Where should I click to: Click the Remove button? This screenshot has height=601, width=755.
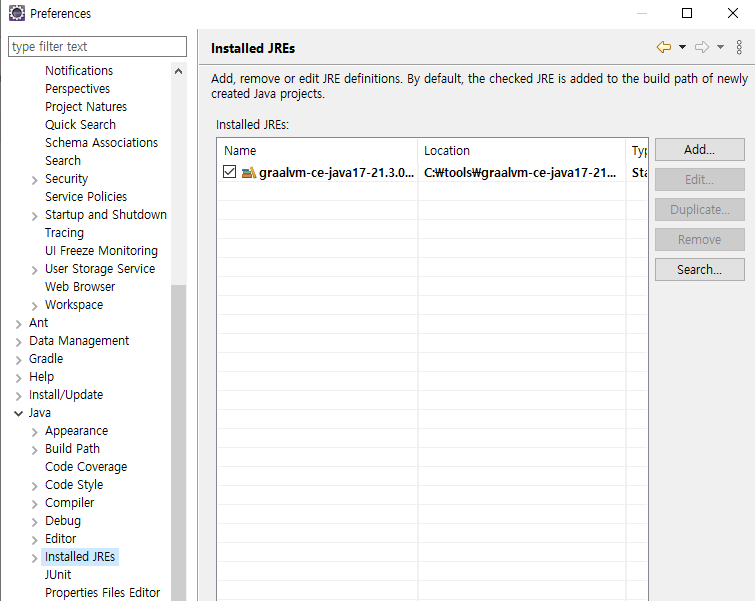[700, 239]
